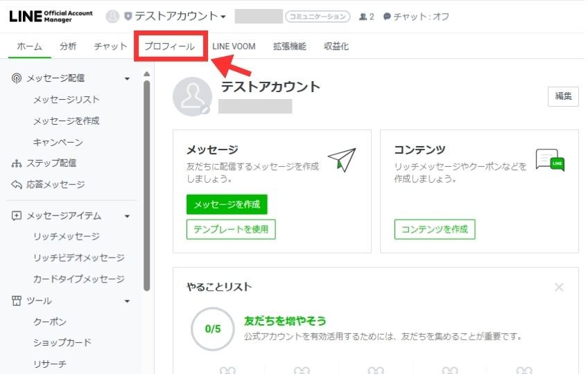Open the 収益化 tab

336,46
